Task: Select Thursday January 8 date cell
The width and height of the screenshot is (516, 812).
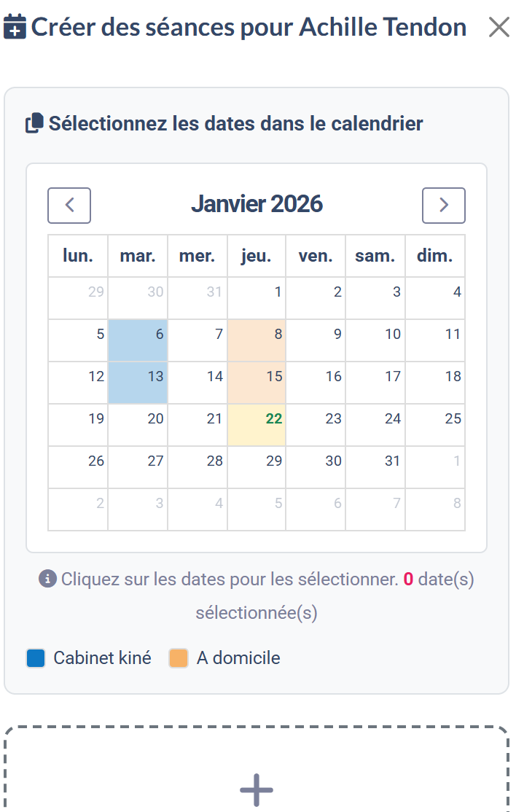Action: click(x=257, y=340)
